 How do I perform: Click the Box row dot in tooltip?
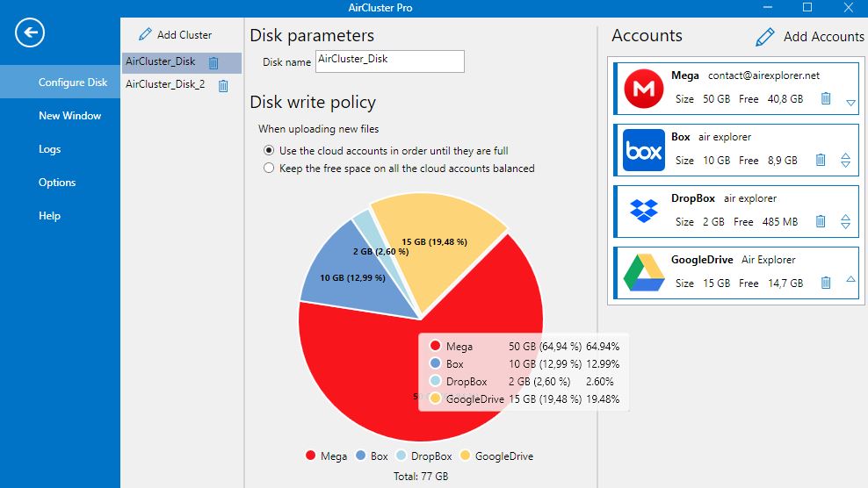pos(435,363)
